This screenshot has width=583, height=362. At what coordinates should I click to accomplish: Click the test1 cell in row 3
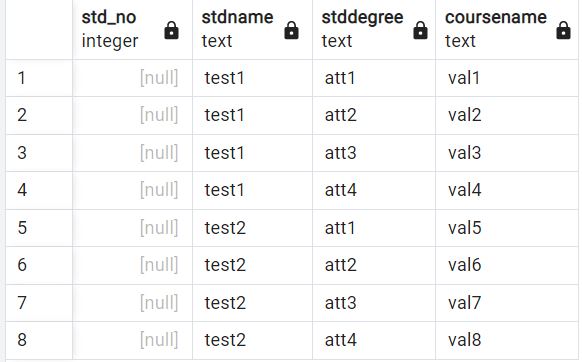click(253, 153)
